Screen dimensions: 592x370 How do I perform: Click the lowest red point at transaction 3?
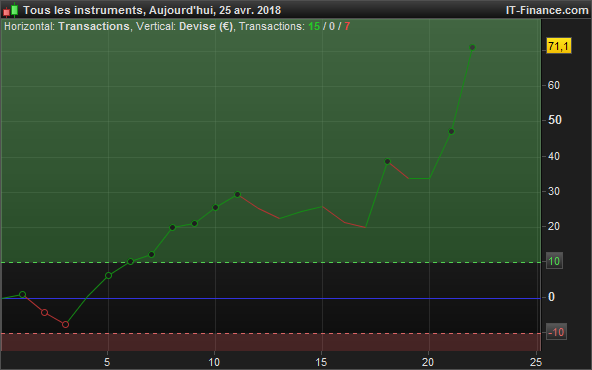[65, 324]
